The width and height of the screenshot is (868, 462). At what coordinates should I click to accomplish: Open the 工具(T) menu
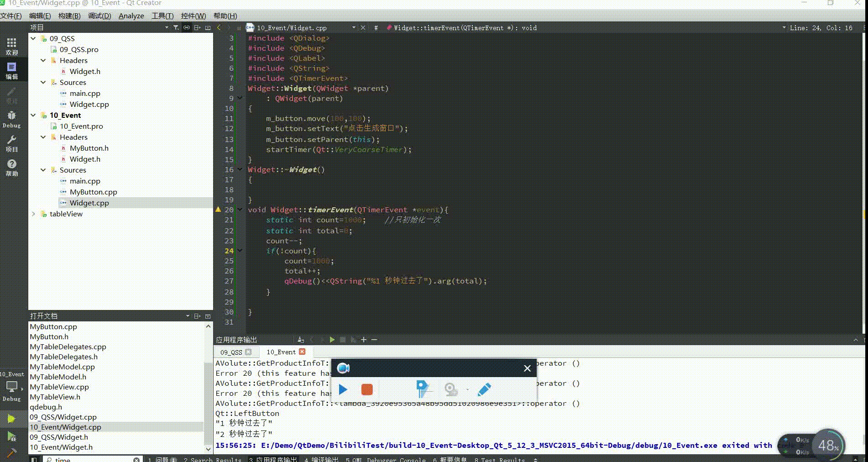(162, 16)
